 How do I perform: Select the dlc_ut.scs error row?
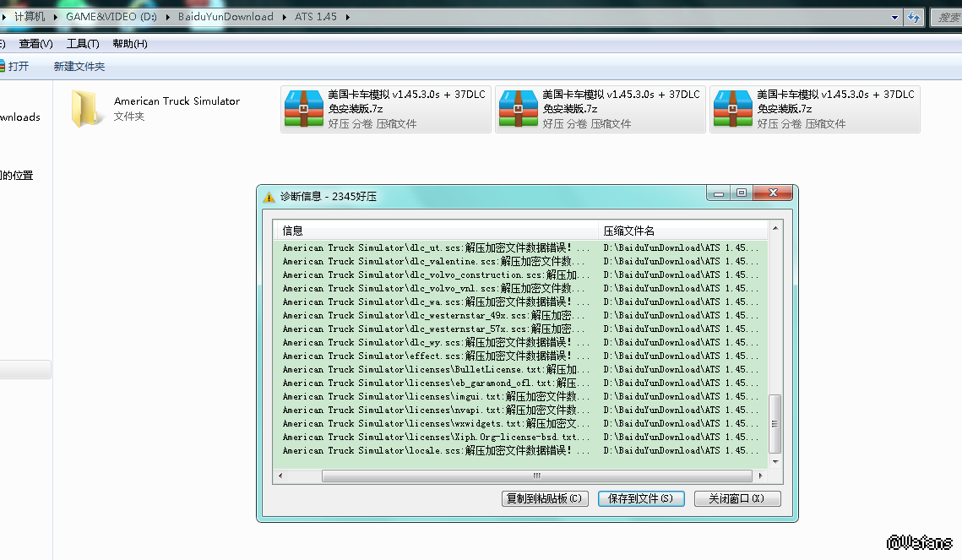[520, 247]
